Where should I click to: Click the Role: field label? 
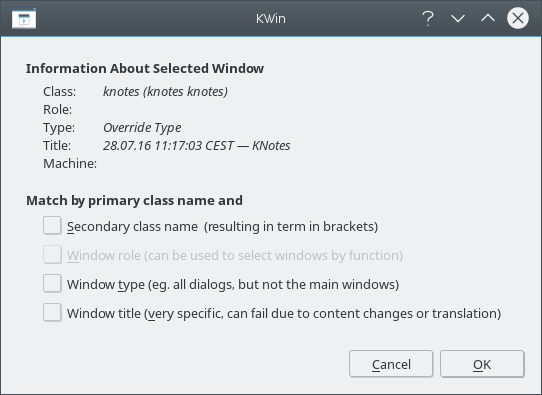57,110
